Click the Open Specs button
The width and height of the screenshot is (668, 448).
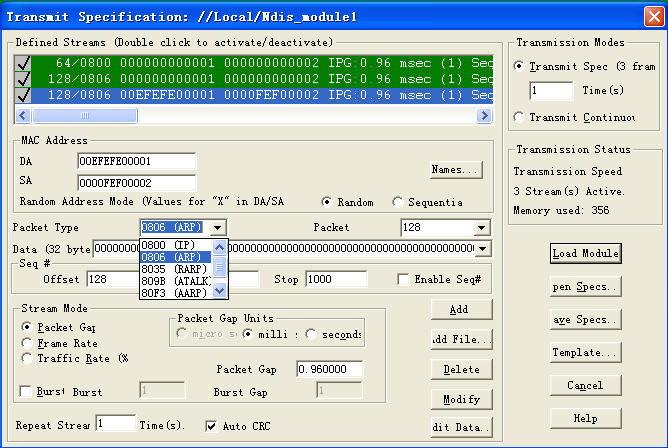click(x=585, y=287)
